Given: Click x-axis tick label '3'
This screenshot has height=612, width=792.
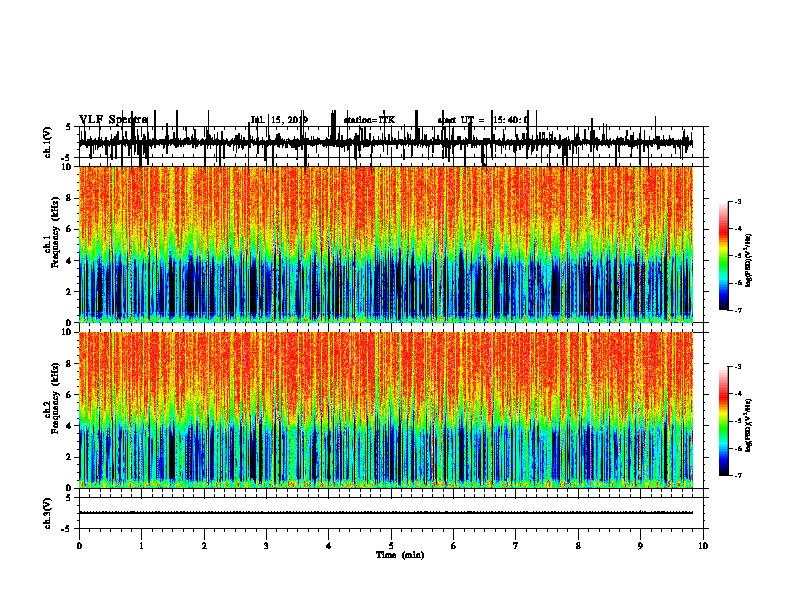Looking at the screenshot, I should (266, 546).
